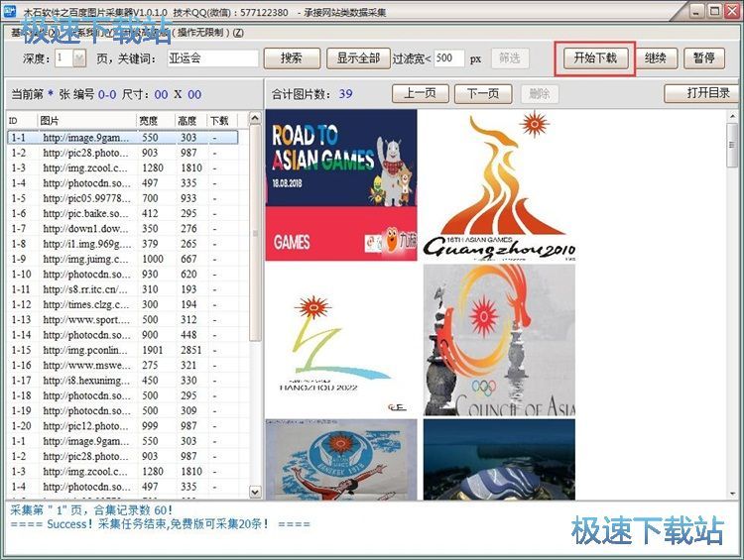Screen dimensions: 744x560
Task: Select row 1-16 www.mswe entry
Action: pos(122,365)
